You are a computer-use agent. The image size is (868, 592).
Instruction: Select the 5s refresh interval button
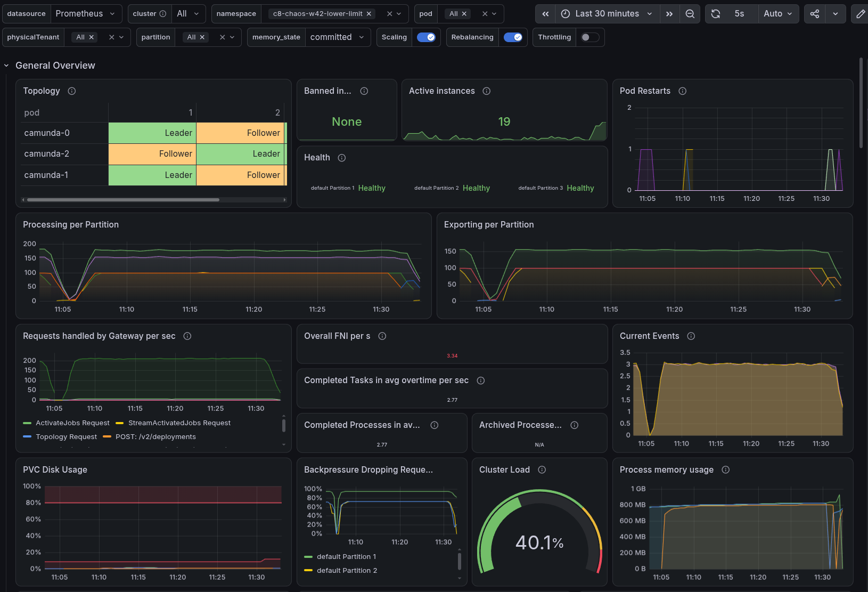pyautogui.click(x=740, y=14)
